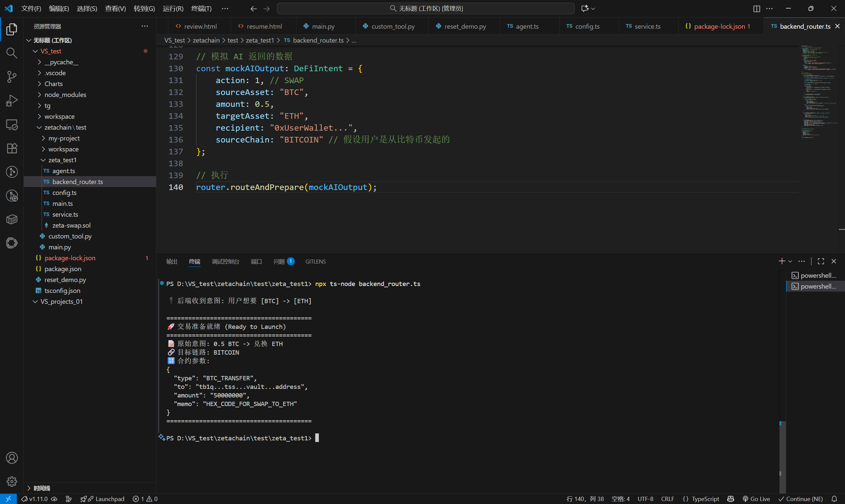
Task: Click the CRLF line ending indicator
Action: [x=668, y=499]
